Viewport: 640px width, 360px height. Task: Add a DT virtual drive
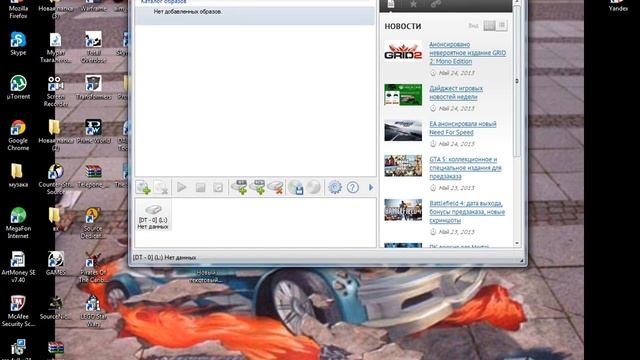point(239,187)
